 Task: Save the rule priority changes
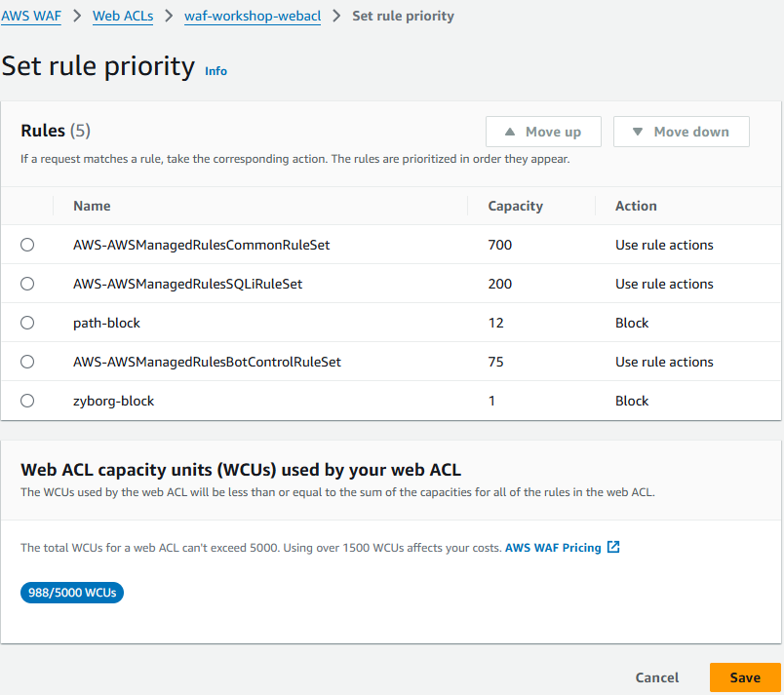pos(745,677)
